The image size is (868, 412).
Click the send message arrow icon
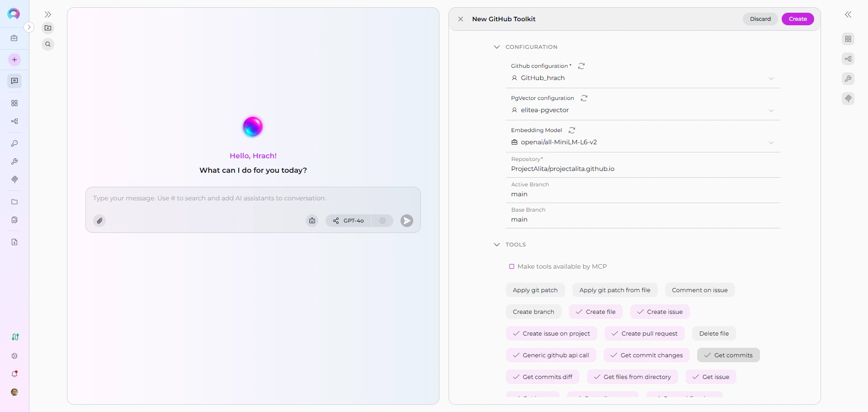click(x=406, y=221)
